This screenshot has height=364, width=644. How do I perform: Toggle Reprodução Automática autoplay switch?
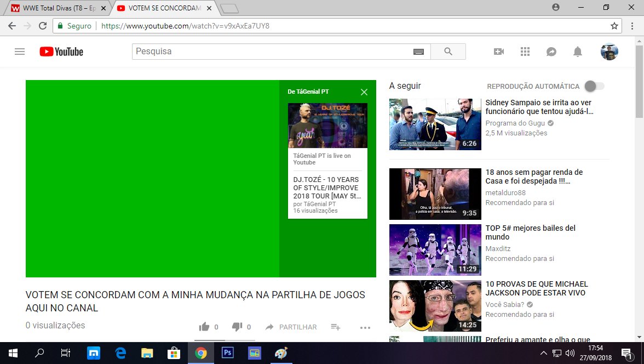pyautogui.click(x=594, y=86)
